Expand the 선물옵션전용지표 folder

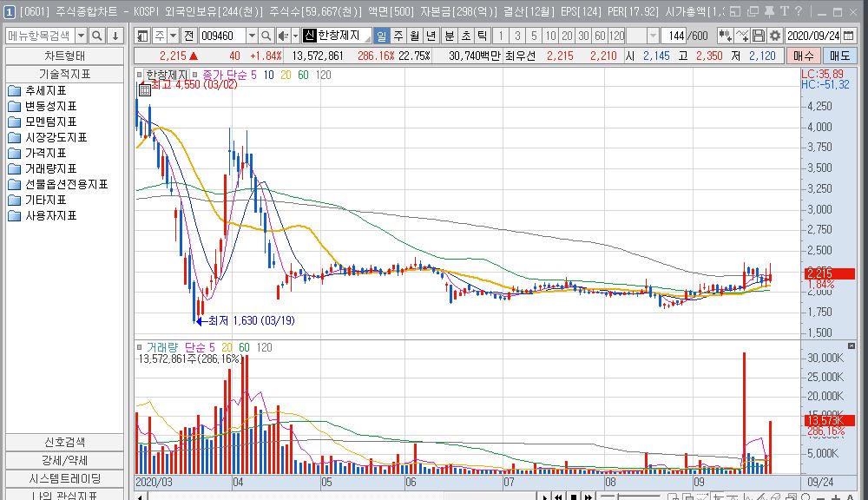point(58,184)
